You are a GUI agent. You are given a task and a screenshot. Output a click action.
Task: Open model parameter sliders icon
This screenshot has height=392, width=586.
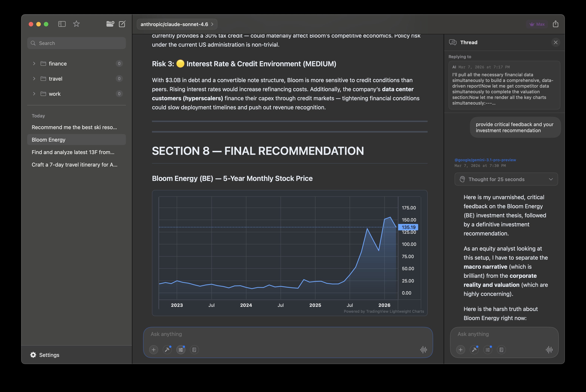181,350
